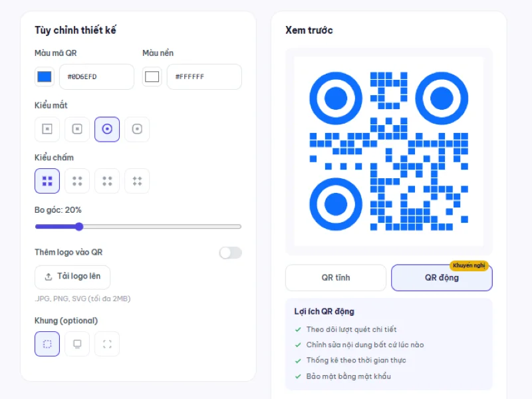
Task: Open the blue QR color swatch
Action: coord(44,76)
